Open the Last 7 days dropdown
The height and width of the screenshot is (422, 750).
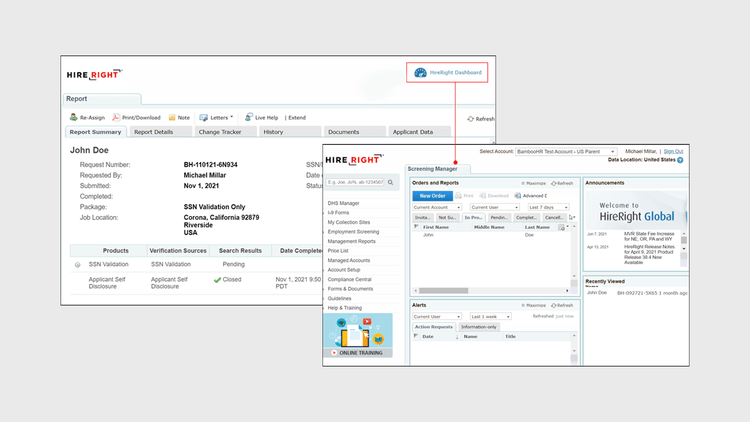tap(548, 208)
